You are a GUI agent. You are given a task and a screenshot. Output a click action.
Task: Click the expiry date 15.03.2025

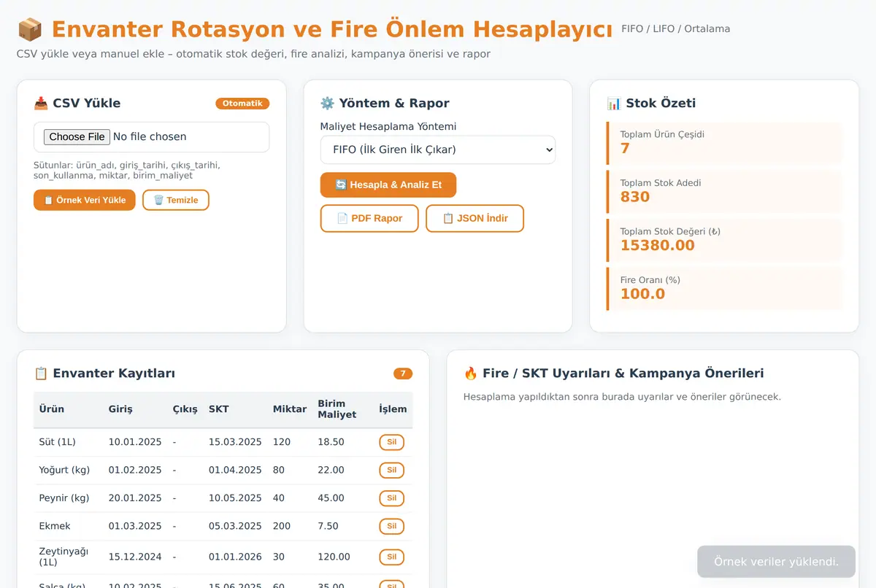(x=235, y=442)
